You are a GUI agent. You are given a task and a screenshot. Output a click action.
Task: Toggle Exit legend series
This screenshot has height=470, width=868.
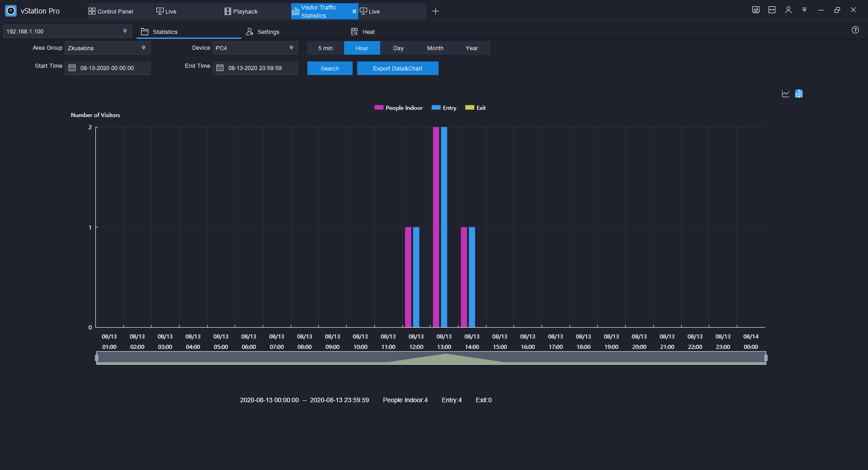(476, 108)
